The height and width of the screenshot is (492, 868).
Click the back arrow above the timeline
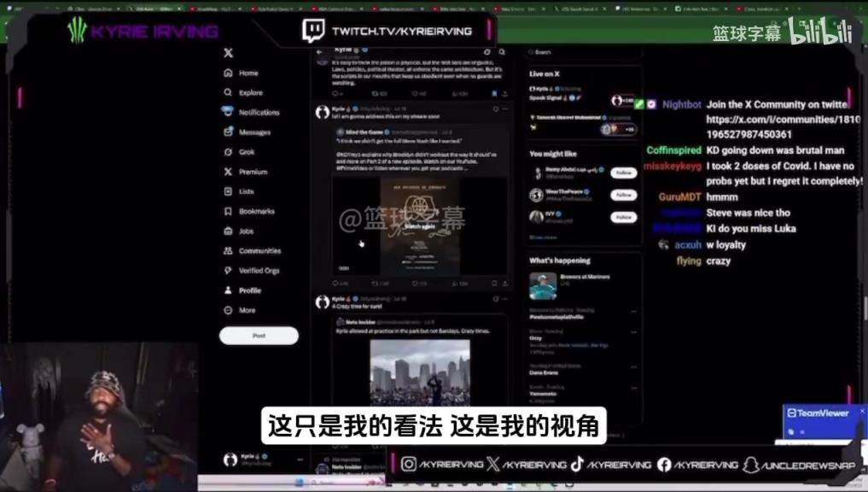point(320,52)
